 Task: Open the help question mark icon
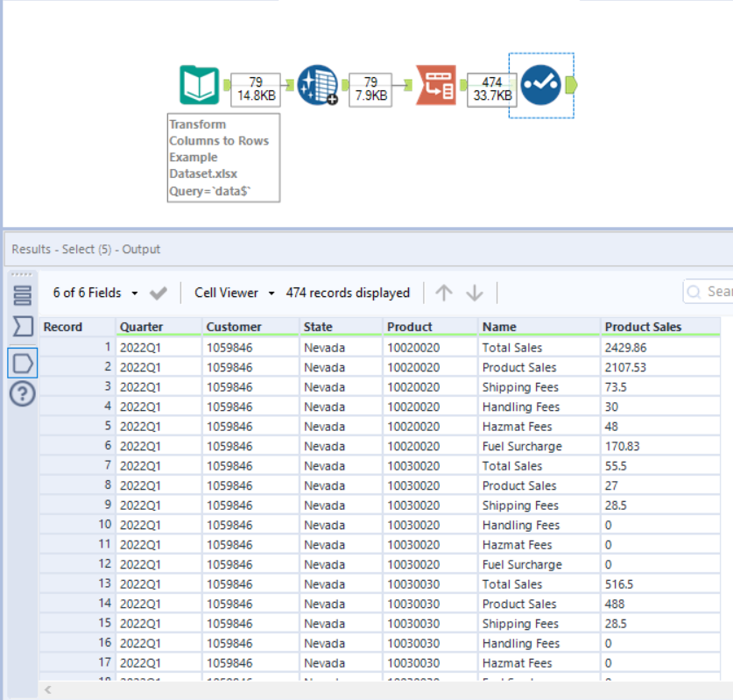point(23,394)
